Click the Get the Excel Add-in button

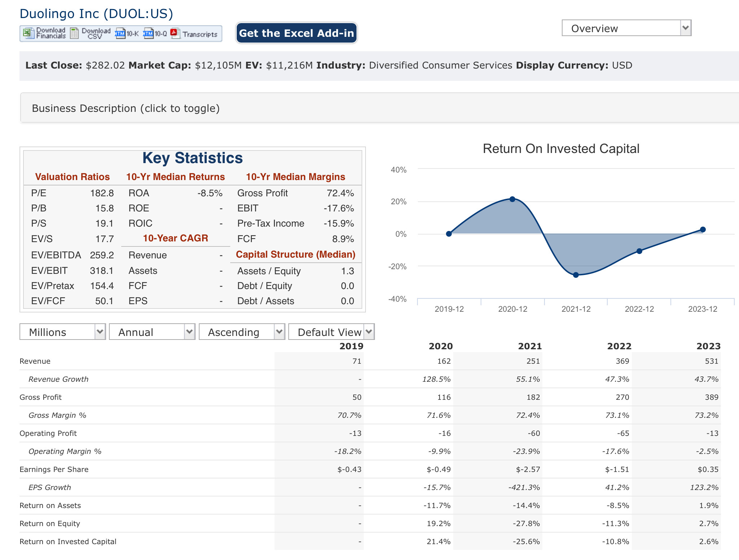click(x=297, y=33)
